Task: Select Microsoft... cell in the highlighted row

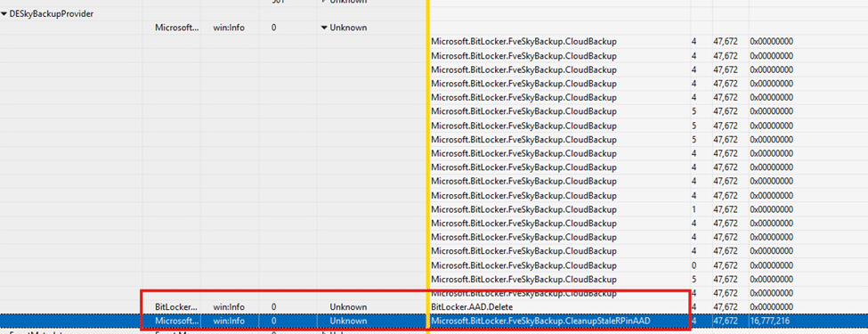Action: [176, 320]
